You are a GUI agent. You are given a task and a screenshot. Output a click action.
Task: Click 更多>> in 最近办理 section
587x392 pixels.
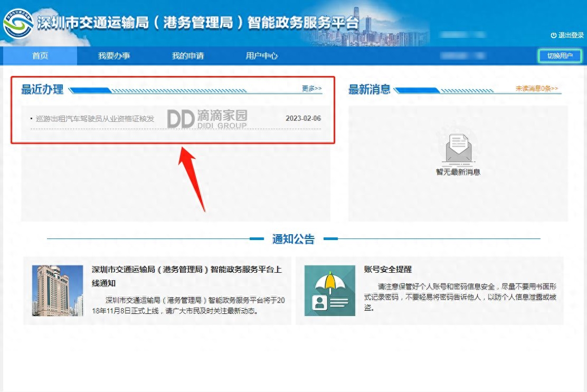(x=312, y=88)
